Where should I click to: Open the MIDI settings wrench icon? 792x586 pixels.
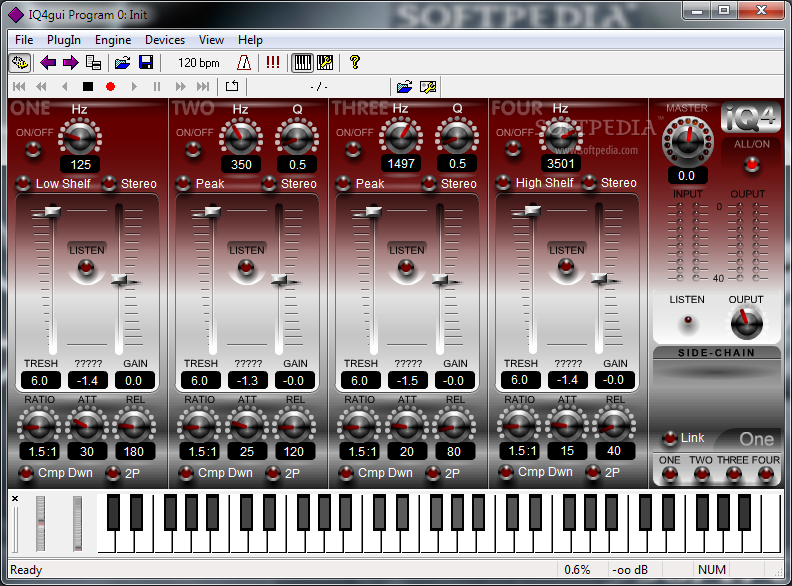(325, 63)
